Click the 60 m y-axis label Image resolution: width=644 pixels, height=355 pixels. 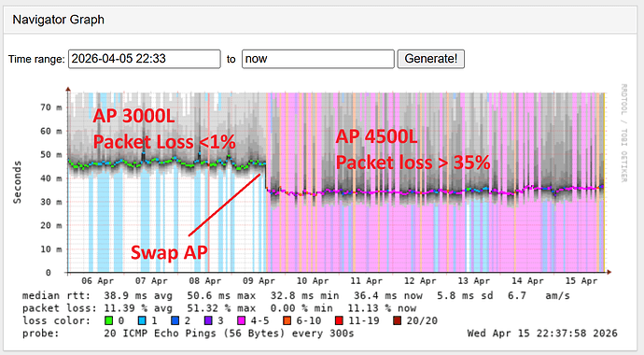coord(51,131)
